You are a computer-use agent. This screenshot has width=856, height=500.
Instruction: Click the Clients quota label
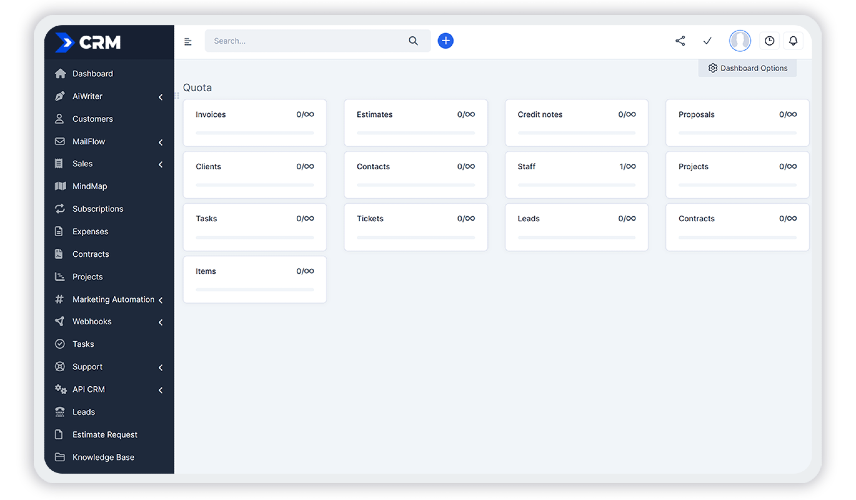[209, 166]
